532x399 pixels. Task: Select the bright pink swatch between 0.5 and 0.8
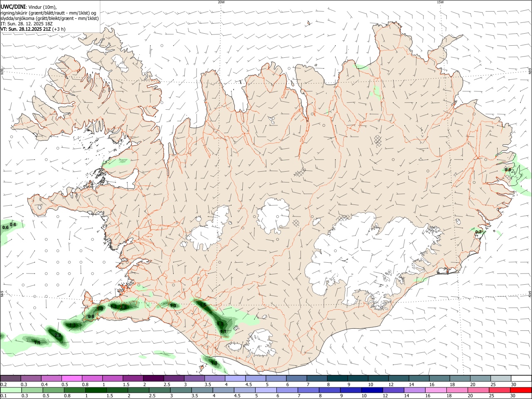(71, 378)
